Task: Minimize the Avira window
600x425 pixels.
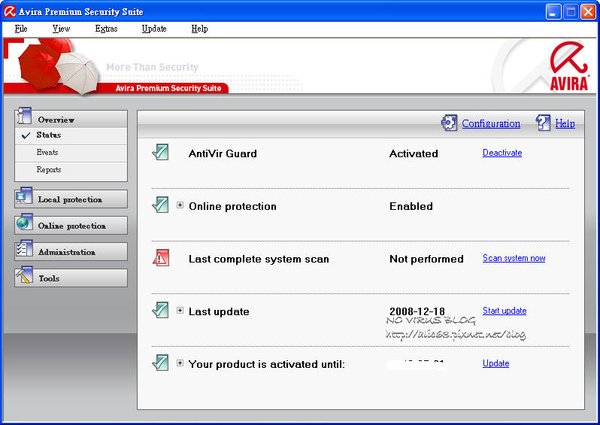Action: tap(553, 12)
